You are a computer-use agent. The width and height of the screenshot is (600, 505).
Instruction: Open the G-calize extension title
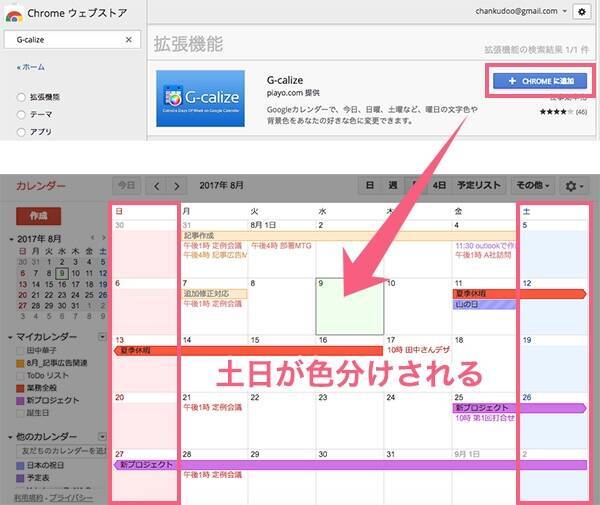[285, 80]
